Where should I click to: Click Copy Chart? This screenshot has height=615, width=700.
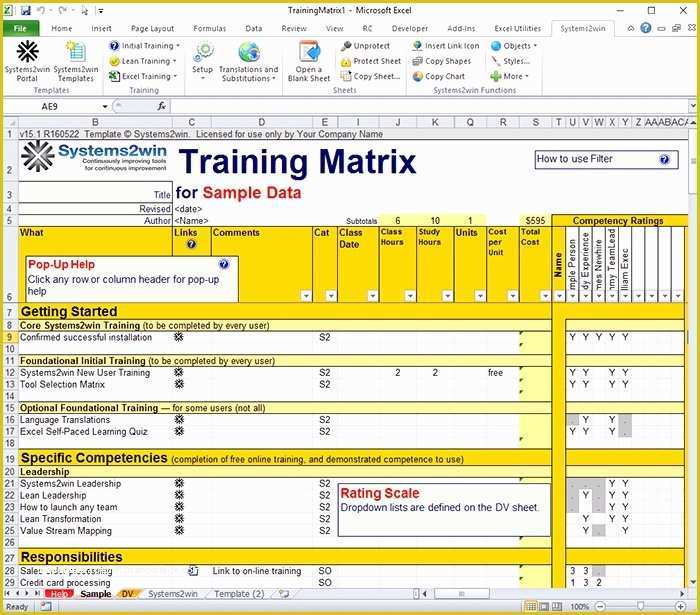click(439, 76)
